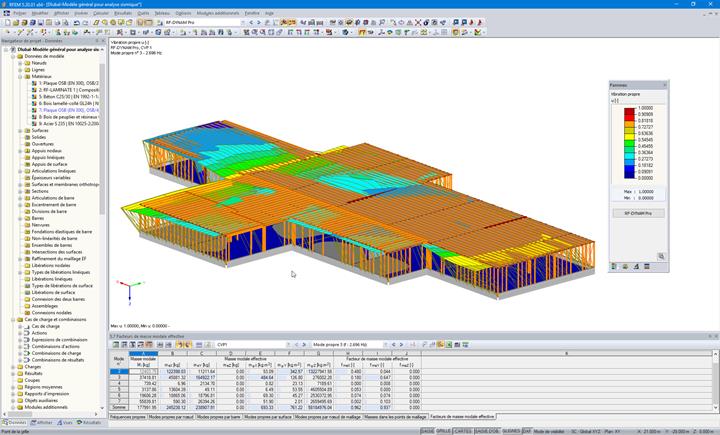Viewport: 720px width, 435px height.
Task: Toggle GRILLE grid in status bar
Action: pyautogui.click(x=443, y=431)
